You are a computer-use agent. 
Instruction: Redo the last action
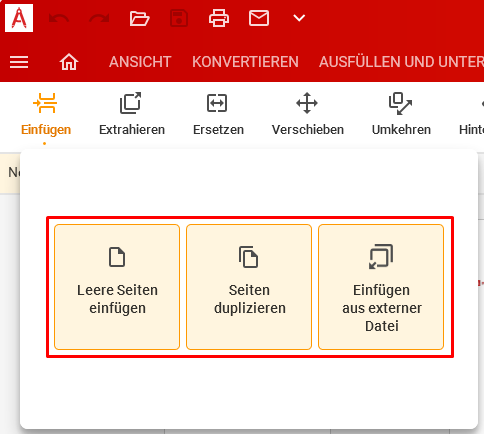coord(99,18)
